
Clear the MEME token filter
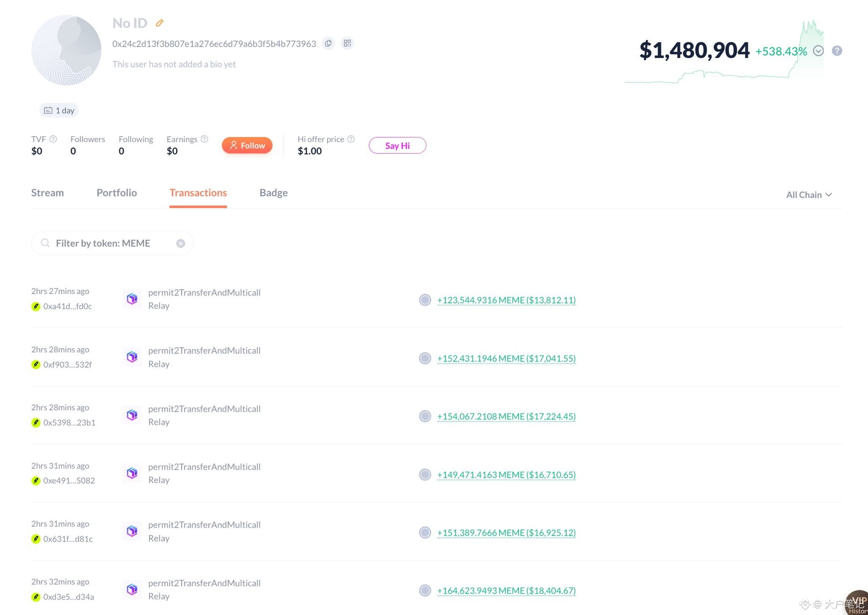coord(181,243)
